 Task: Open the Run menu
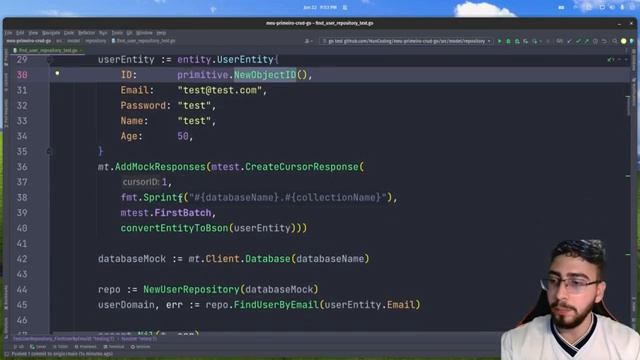coord(103,33)
